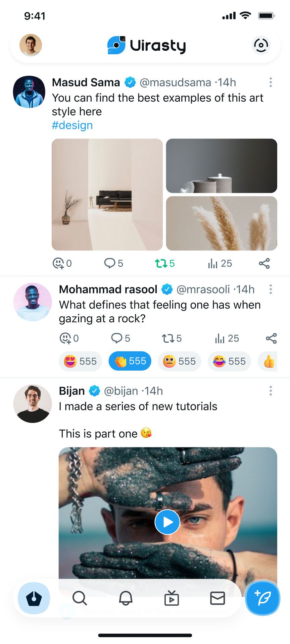Viewport: 290px width, 644px height.
Task: Open messages envelope icon
Action: click(217, 598)
